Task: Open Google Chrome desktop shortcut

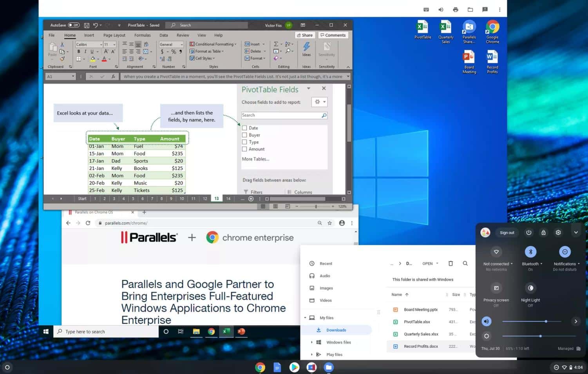Action: click(x=492, y=32)
